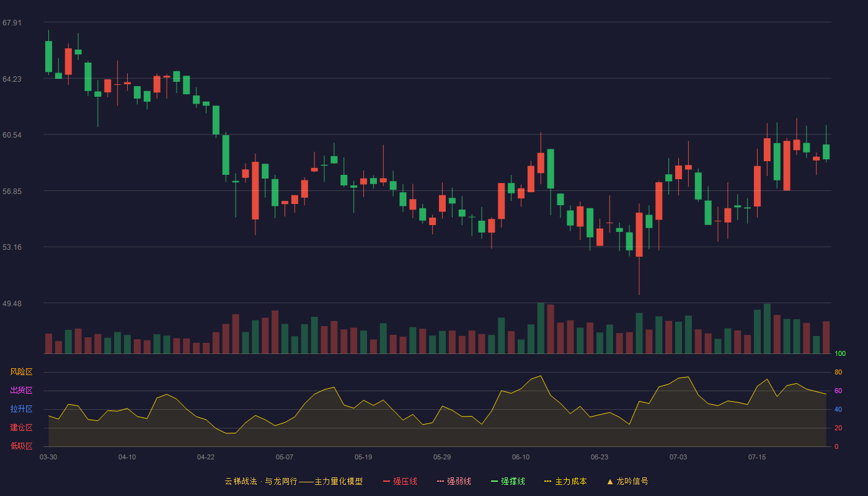Click the 低吸区 zone label

(21, 446)
